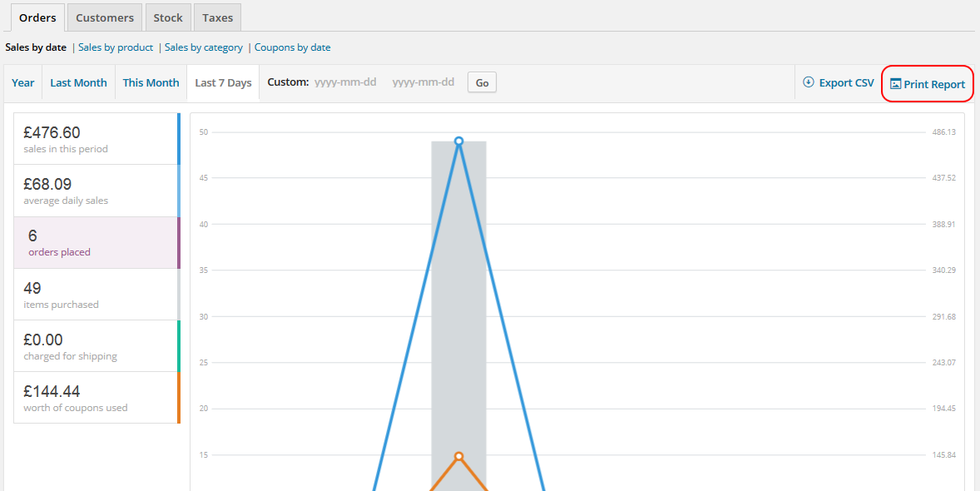
Task: Switch to the Stock tab
Action: [x=167, y=17]
